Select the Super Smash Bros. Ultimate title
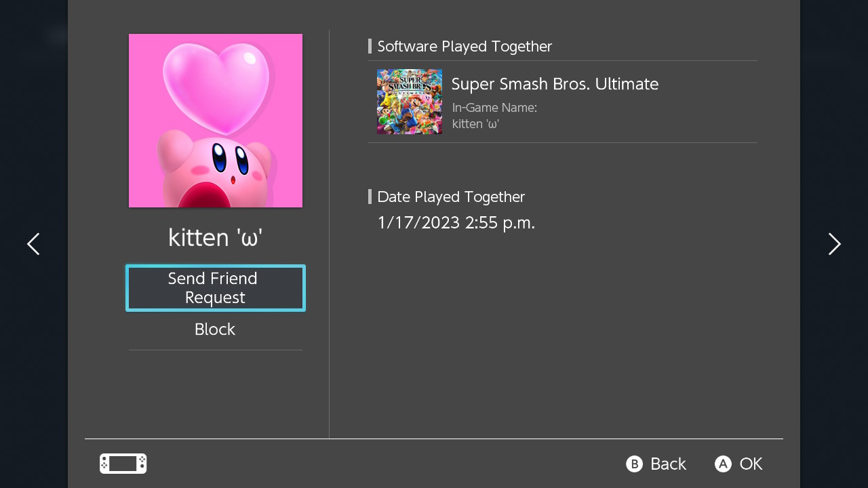Viewport: 868px width, 488px height. (555, 84)
